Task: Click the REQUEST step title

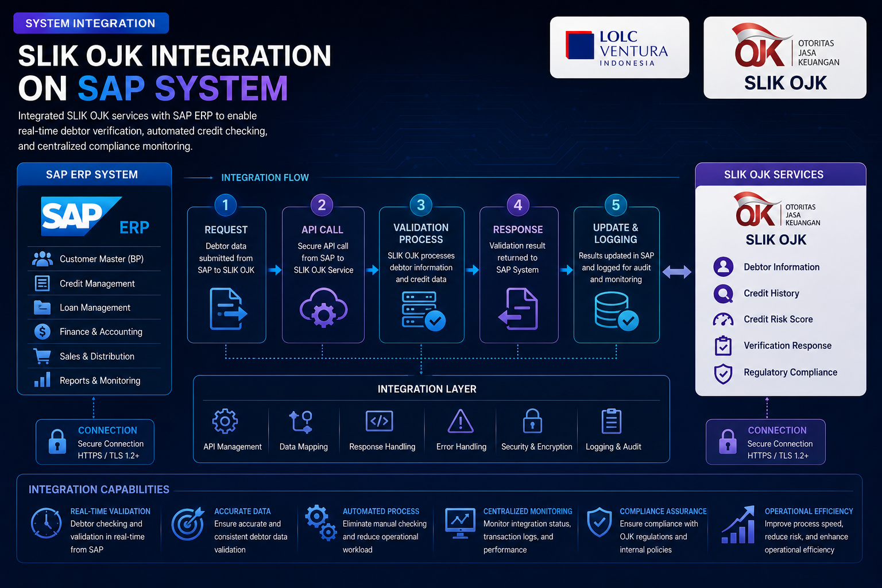Action: 226,230
